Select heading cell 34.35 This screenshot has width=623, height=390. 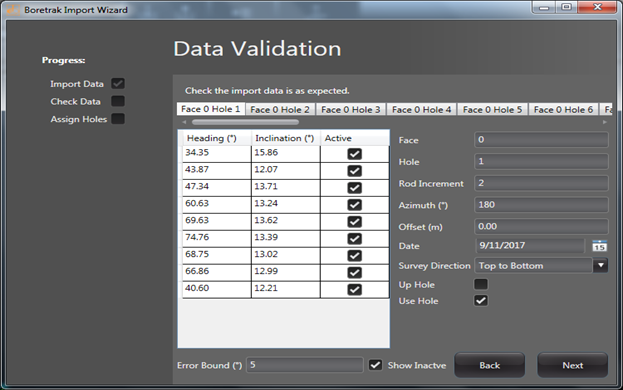tap(217, 154)
